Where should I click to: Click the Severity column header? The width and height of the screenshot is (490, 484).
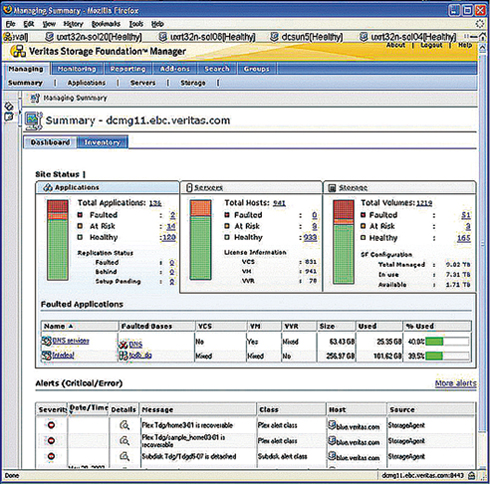[52, 409]
